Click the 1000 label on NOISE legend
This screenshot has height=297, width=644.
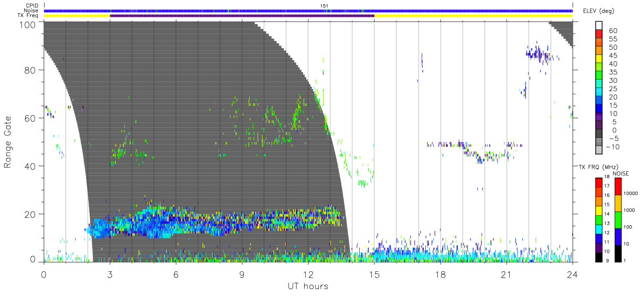point(628,210)
